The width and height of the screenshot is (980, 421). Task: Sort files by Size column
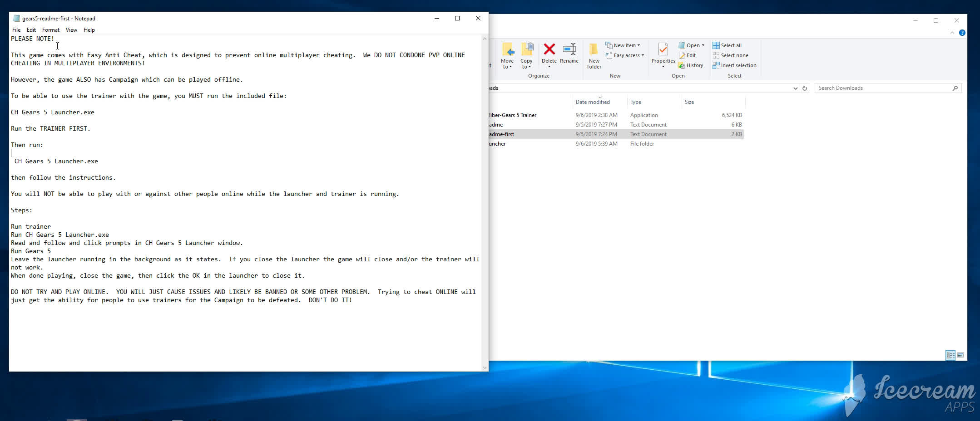click(713, 102)
